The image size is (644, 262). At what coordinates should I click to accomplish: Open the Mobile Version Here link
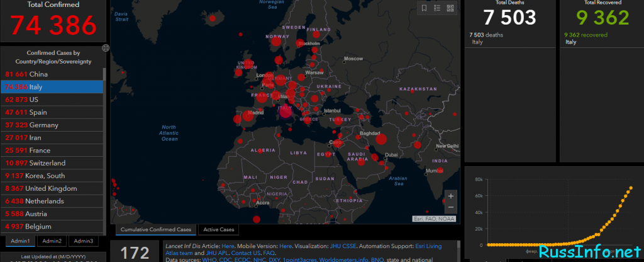coord(286,246)
